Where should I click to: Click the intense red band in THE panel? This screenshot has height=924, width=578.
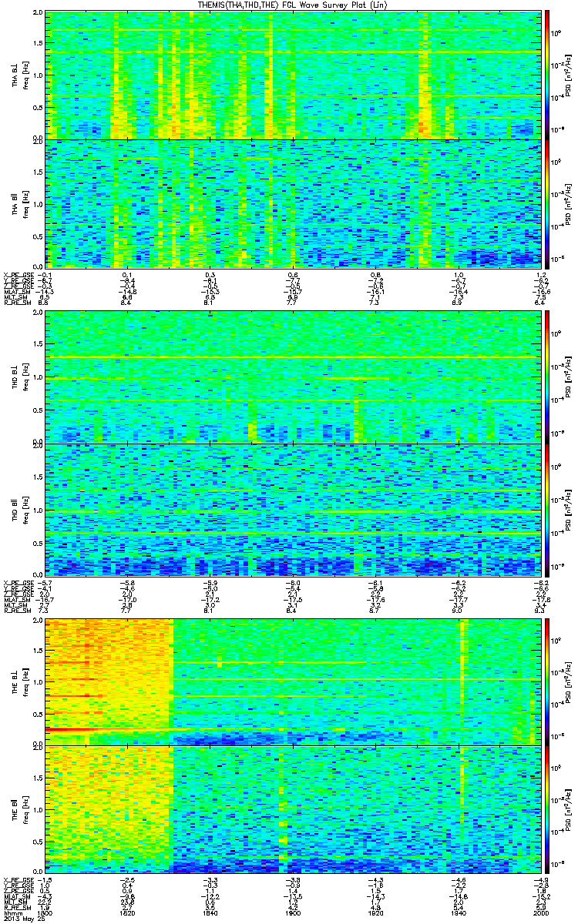click(108, 728)
